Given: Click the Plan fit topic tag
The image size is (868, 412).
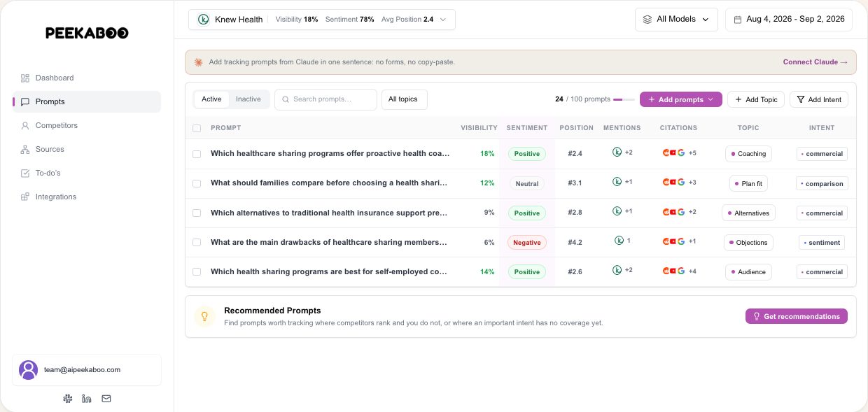Looking at the screenshot, I should 748,183.
